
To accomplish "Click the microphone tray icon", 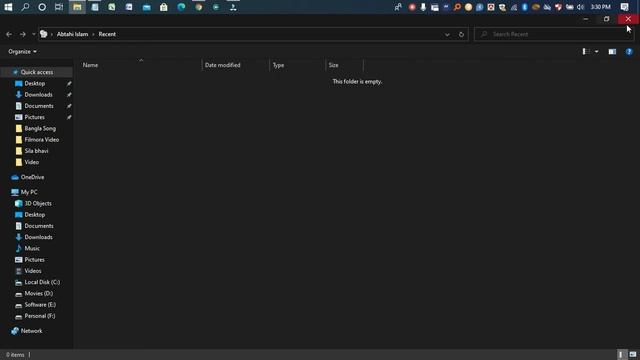I will coord(423,7).
